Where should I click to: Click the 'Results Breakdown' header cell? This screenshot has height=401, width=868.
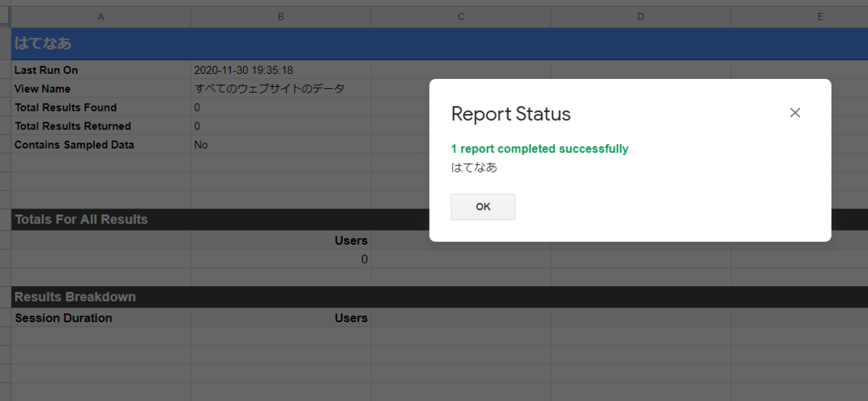tap(101, 297)
